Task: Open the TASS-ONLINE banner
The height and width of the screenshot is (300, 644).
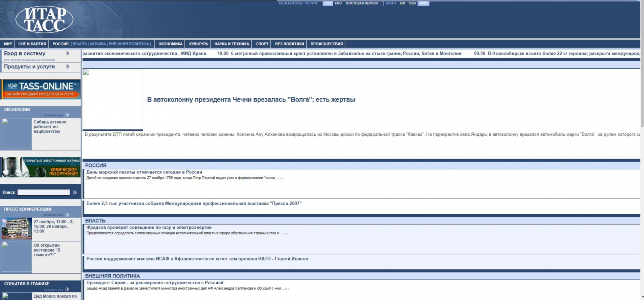Action: [x=41, y=89]
